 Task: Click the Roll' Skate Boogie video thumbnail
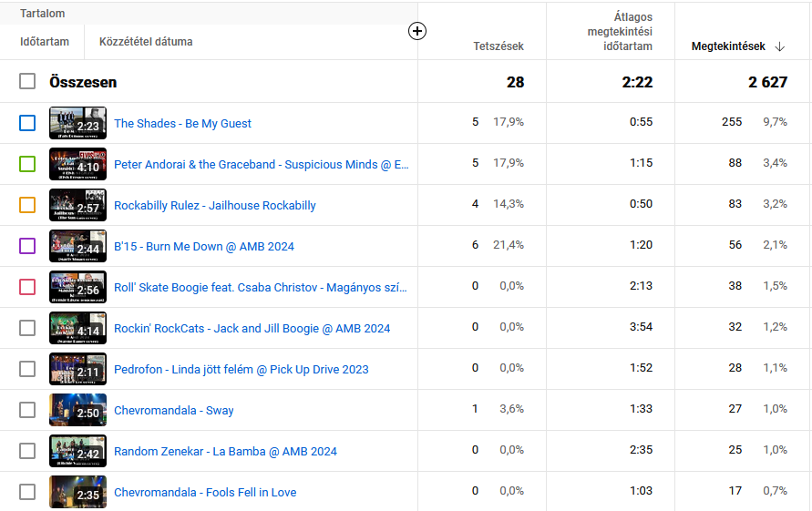[77, 287]
